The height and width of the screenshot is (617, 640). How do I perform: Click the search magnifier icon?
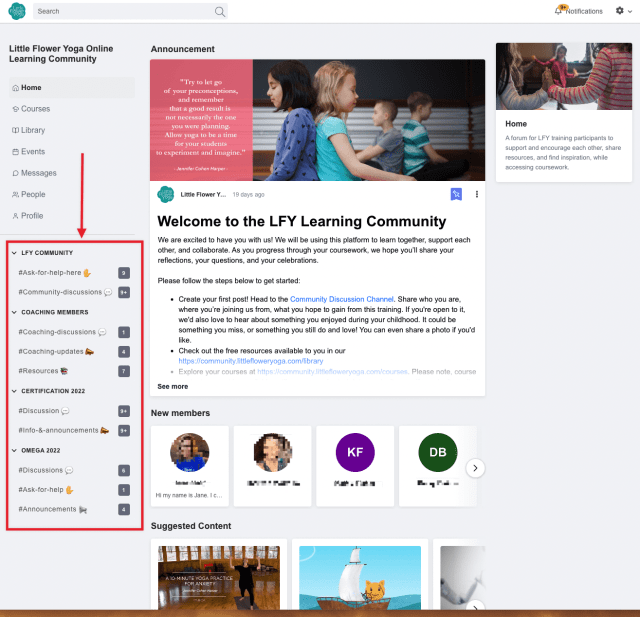(220, 11)
